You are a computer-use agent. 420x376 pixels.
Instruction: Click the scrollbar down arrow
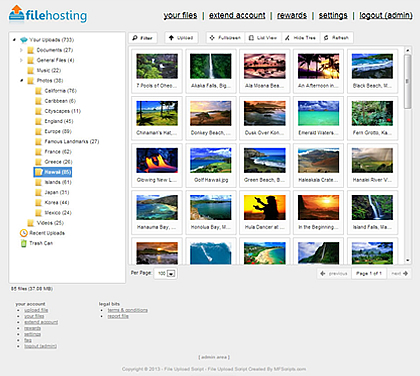pyautogui.click(x=407, y=260)
